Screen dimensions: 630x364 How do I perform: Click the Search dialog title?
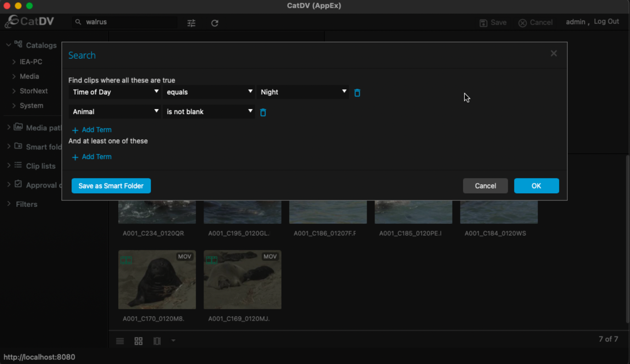82,55
